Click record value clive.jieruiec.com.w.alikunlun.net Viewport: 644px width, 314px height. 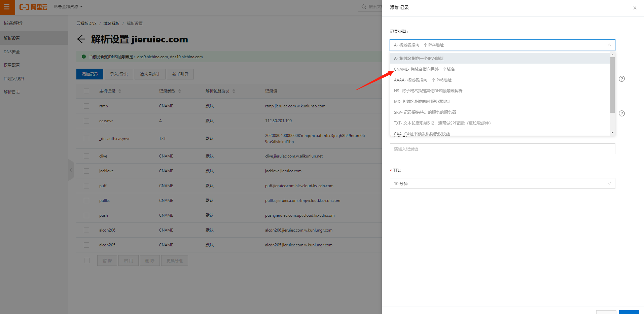point(294,156)
